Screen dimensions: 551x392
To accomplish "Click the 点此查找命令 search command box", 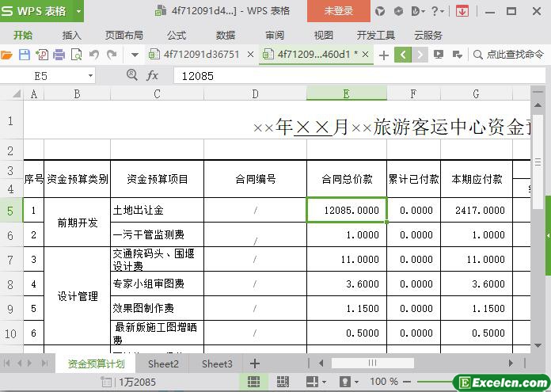I will 508,55.
